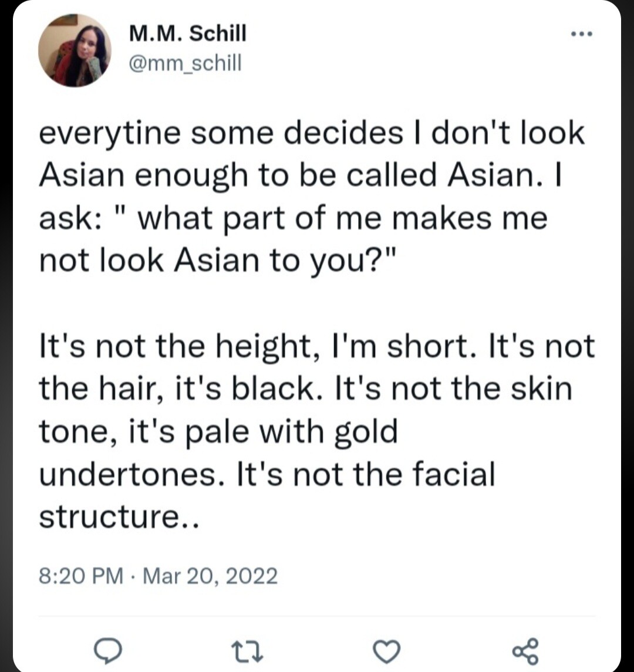
Task: Open the three-dot more options menu
Action: (583, 34)
